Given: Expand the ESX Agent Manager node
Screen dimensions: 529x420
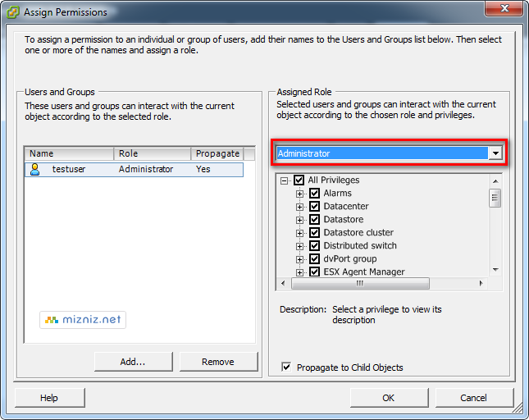Looking at the screenshot, I should [x=299, y=272].
